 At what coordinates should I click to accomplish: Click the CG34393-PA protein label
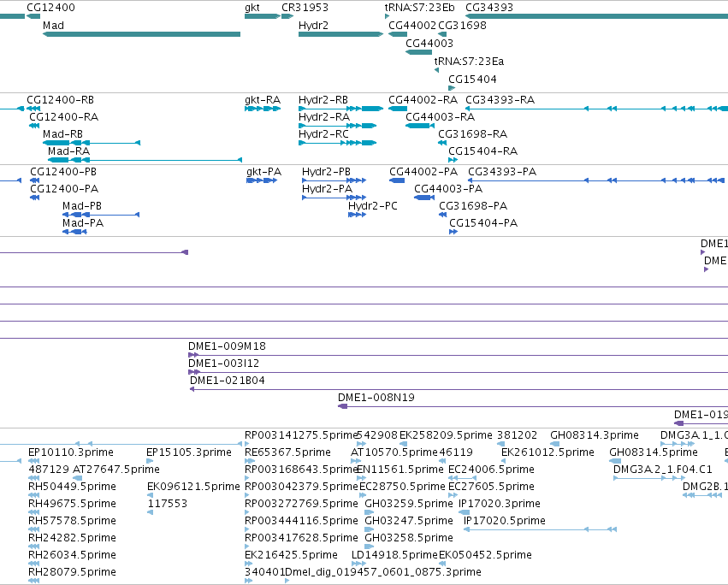[x=502, y=172]
